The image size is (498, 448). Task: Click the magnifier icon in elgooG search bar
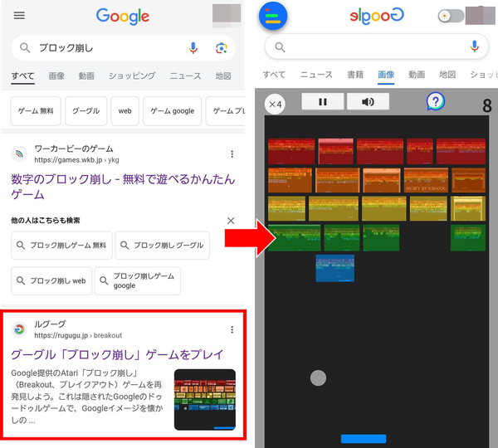[280, 47]
